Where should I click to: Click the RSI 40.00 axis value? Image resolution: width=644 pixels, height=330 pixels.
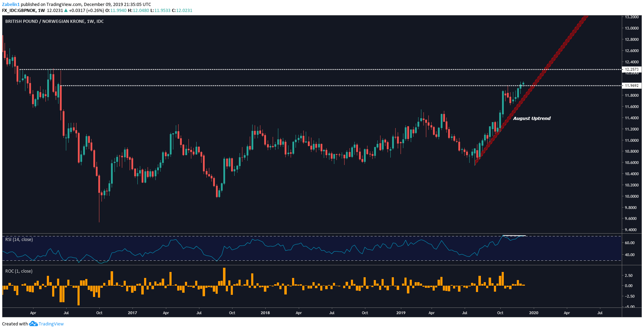(x=630, y=255)
